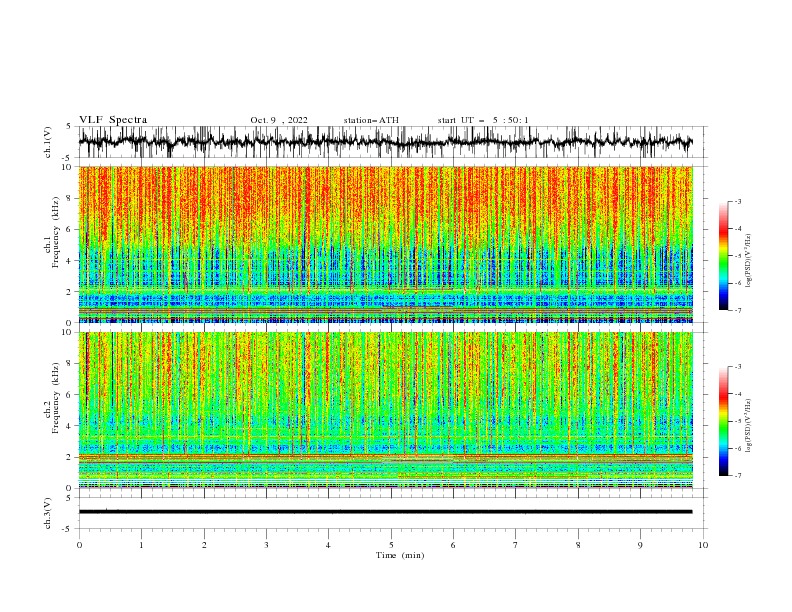Click the "VLF Spectra" title text
Image resolution: width=792 pixels, height=612 pixels.
[113, 120]
